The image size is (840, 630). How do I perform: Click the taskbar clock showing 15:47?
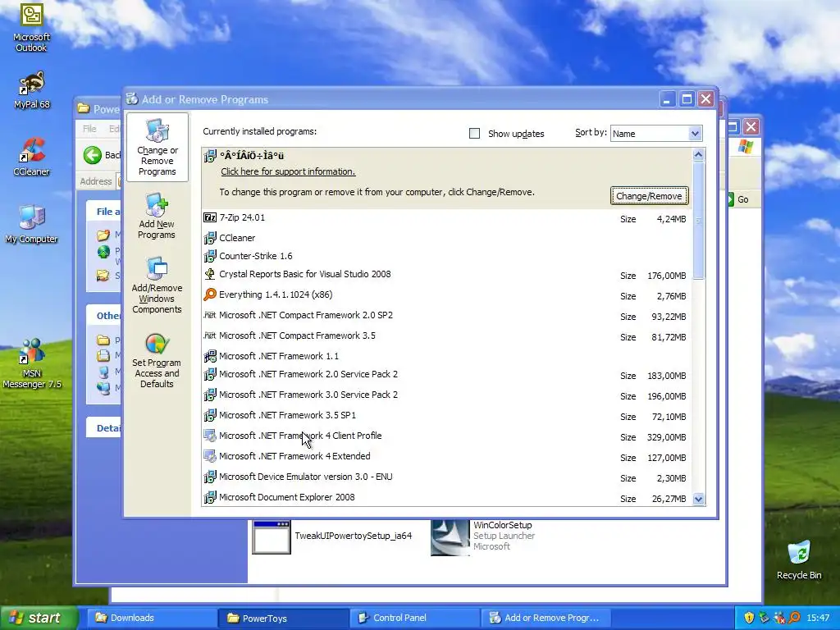tap(818, 618)
